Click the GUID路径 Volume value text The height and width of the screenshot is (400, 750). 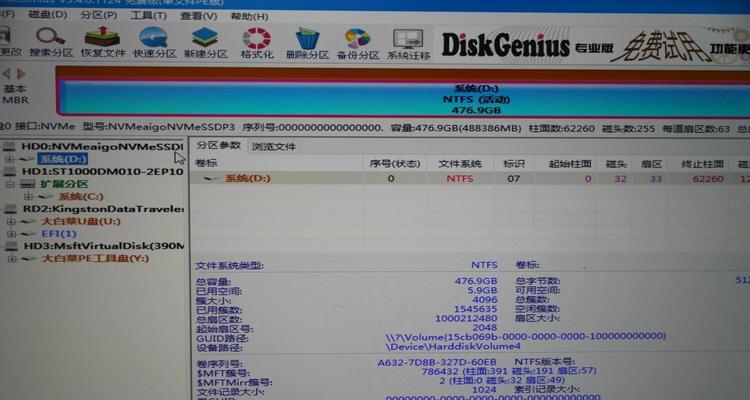pyautogui.click(x=525, y=336)
